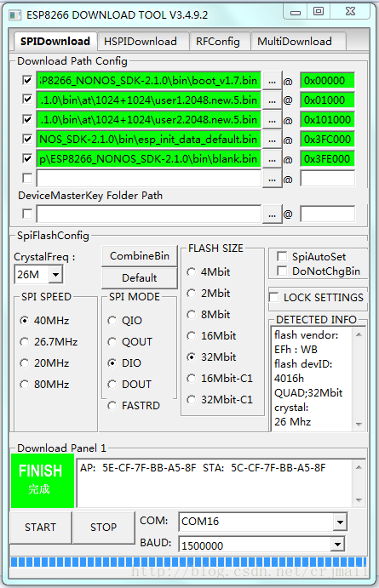379x588 pixels.
Task: Close the ESP8266 Download Tool window
Action: coord(351,12)
